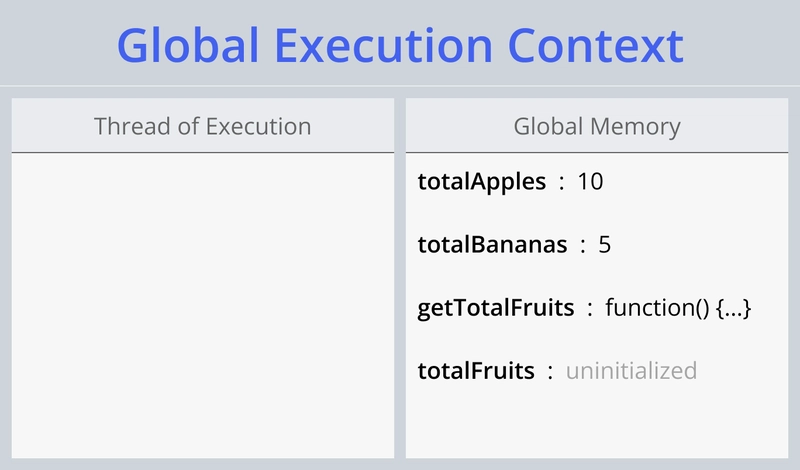Click the colon after getTotalFruits

tap(590, 310)
